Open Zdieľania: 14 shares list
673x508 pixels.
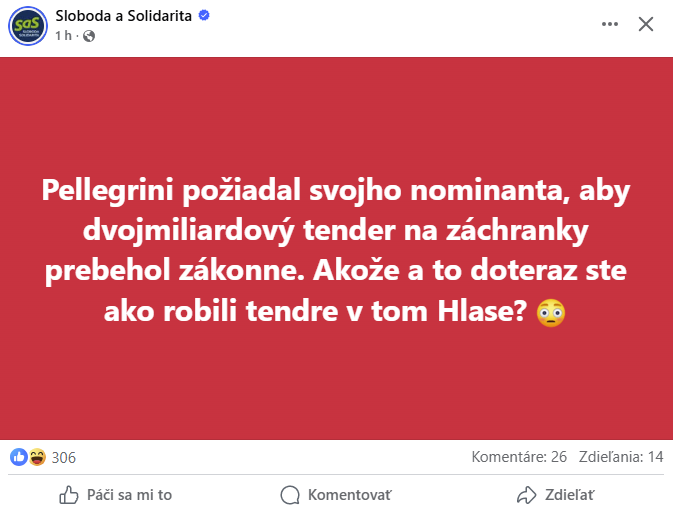(x=621, y=457)
